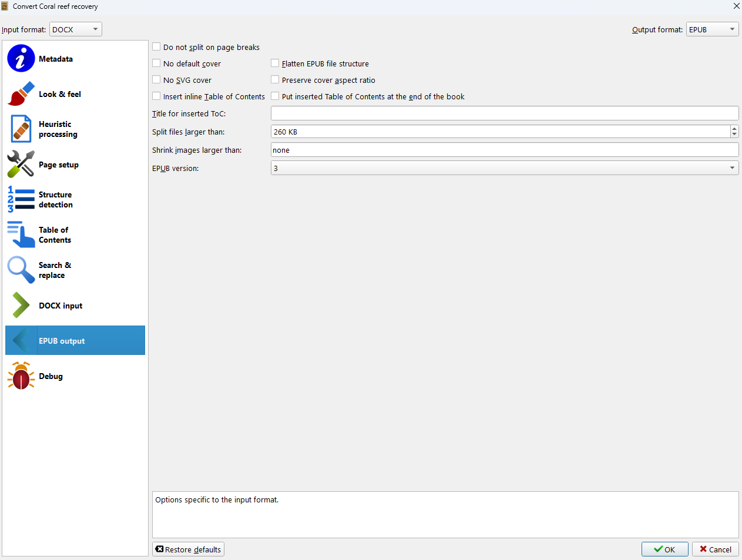Click the Title for inserted ToC field
Screen dimensions: 742x560
click(504, 113)
